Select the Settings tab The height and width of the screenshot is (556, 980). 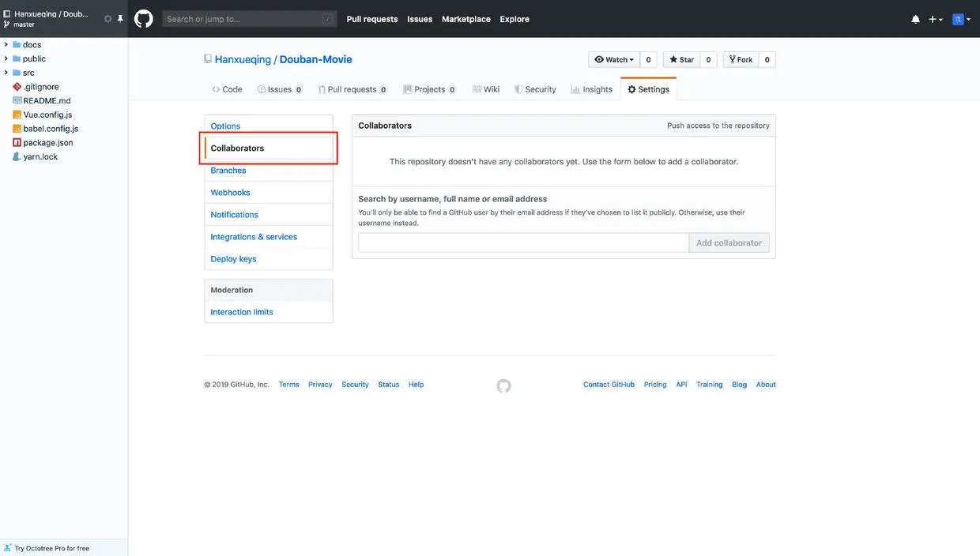648,89
